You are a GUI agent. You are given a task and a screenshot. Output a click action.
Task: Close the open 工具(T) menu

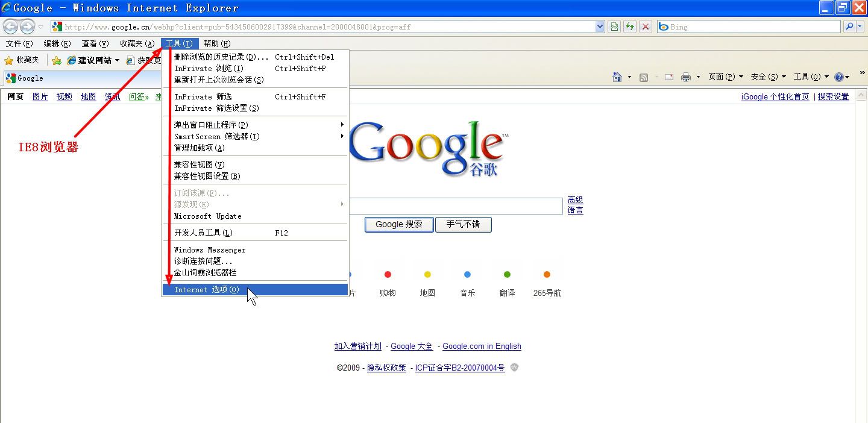(180, 43)
